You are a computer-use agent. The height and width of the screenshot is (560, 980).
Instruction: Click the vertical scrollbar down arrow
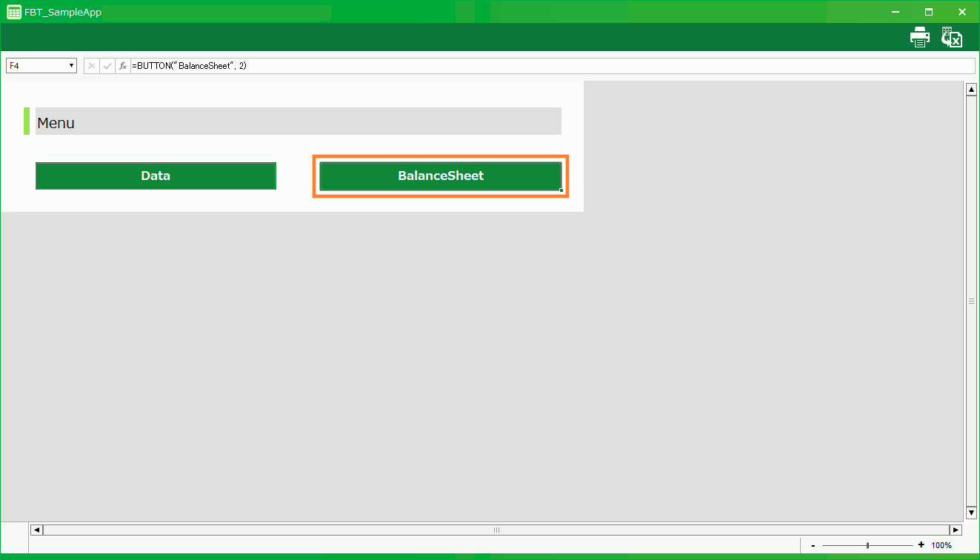971,513
